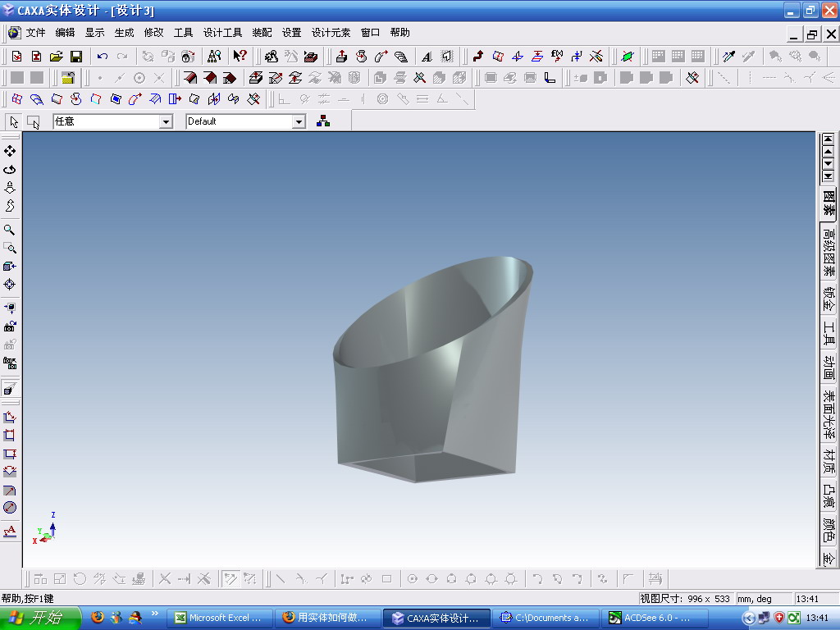This screenshot has height=630, width=840.
Task: Open the 设计工具 (Design Tools) menu
Action: [222, 33]
